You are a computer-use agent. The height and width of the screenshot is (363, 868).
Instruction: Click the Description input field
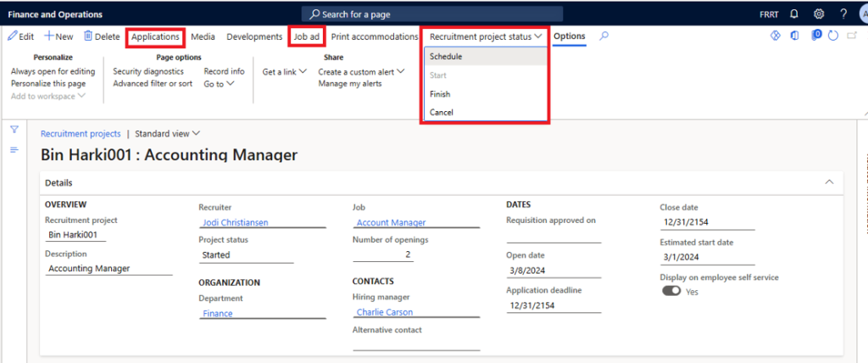coord(108,269)
